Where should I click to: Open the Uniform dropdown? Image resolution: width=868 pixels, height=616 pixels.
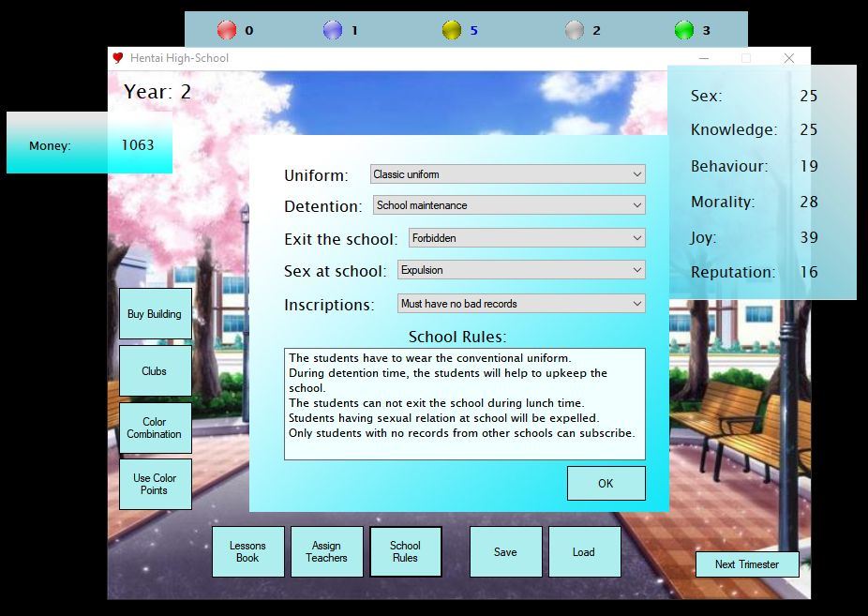(507, 174)
